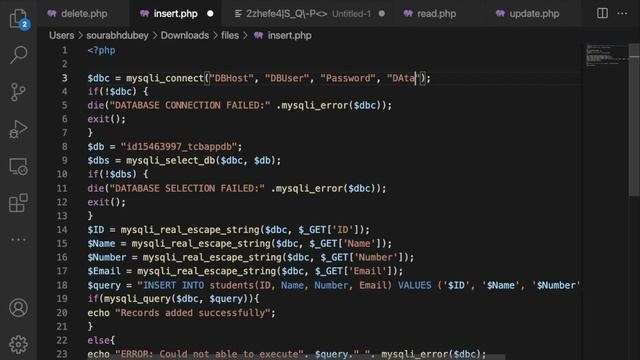The width and height of the screenshot is (640, 360).
Task: Click the Users breadcrumb segment
Action: tap(62, 36)
